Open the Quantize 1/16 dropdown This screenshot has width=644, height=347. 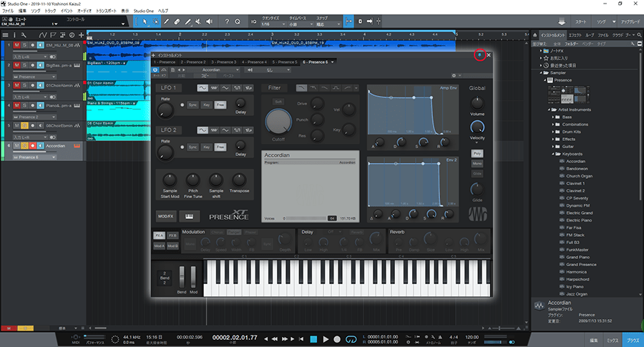273,24
